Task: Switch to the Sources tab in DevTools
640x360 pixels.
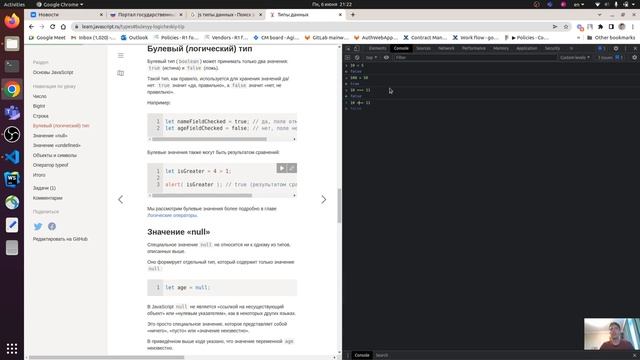Action: point(423,48)
